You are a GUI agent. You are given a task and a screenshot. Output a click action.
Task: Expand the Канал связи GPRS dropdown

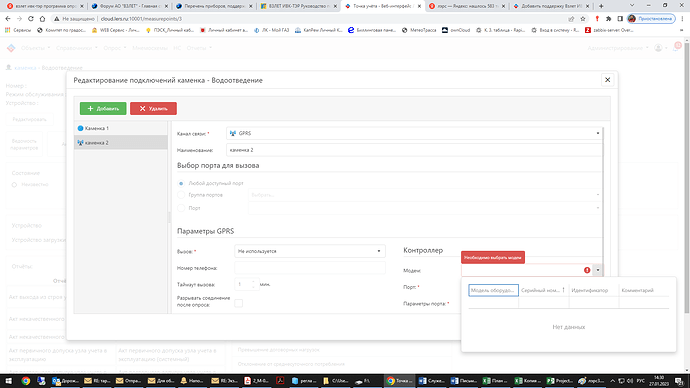(x=414, y=133)
